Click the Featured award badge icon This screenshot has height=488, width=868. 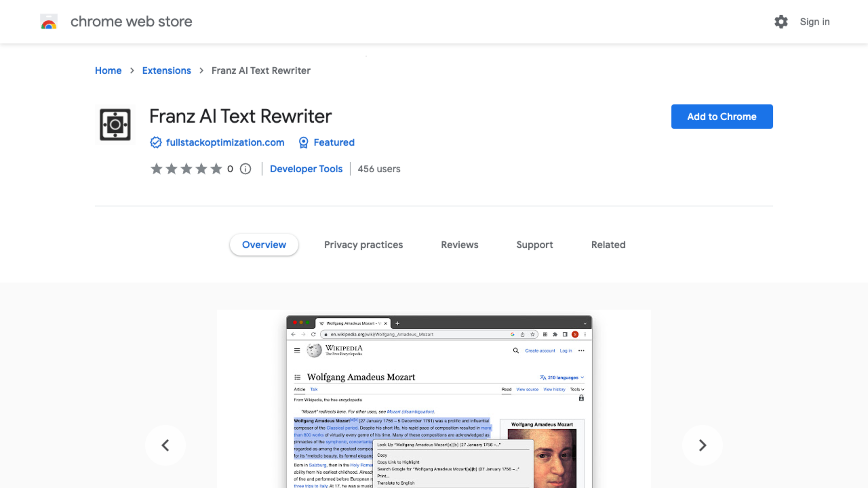(x=303, y=143)
